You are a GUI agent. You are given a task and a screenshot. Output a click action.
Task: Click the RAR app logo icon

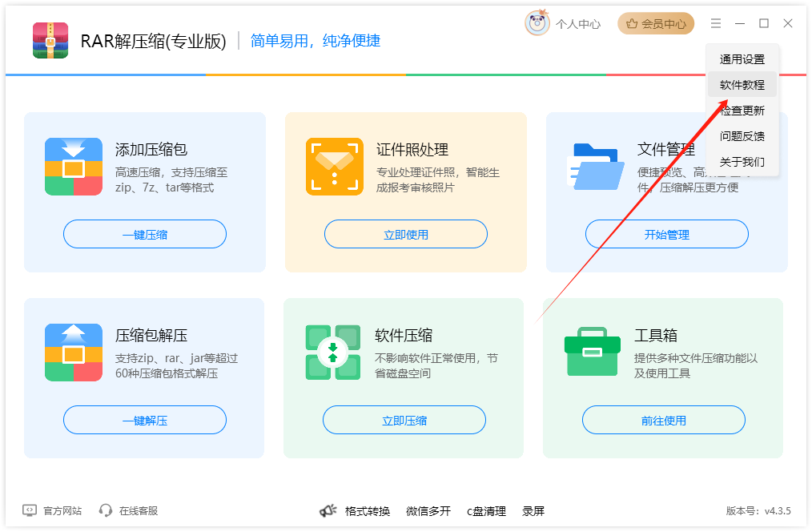[x=50, y=40]
